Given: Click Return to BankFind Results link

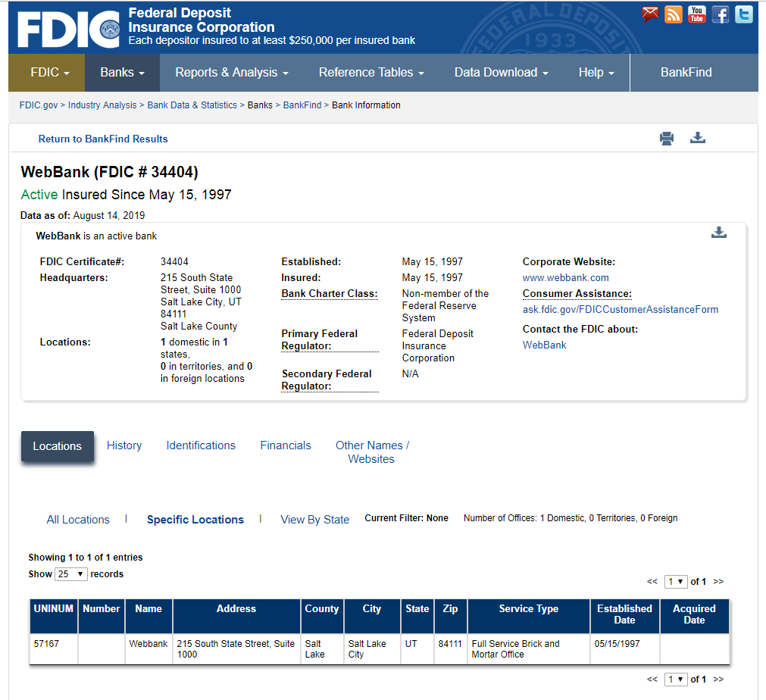Looking at the screenshot, I should [103, 139].
